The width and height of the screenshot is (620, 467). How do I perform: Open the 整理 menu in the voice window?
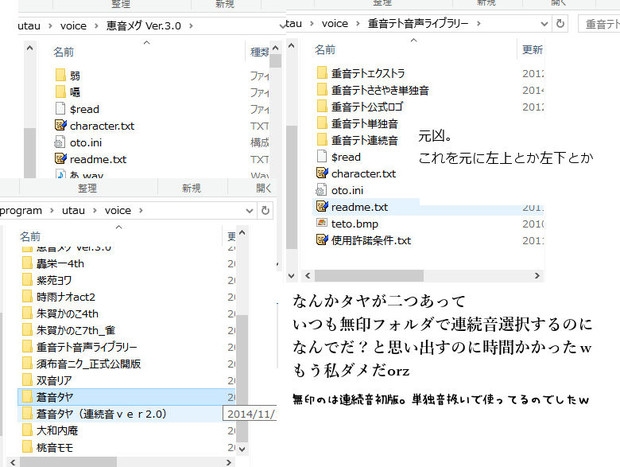coord(87,188)
